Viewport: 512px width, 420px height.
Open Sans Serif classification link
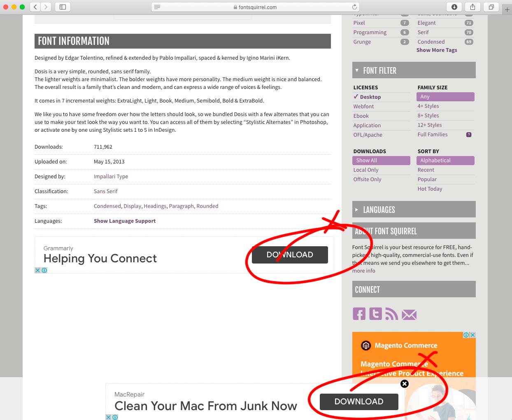[x=106, y=191]
